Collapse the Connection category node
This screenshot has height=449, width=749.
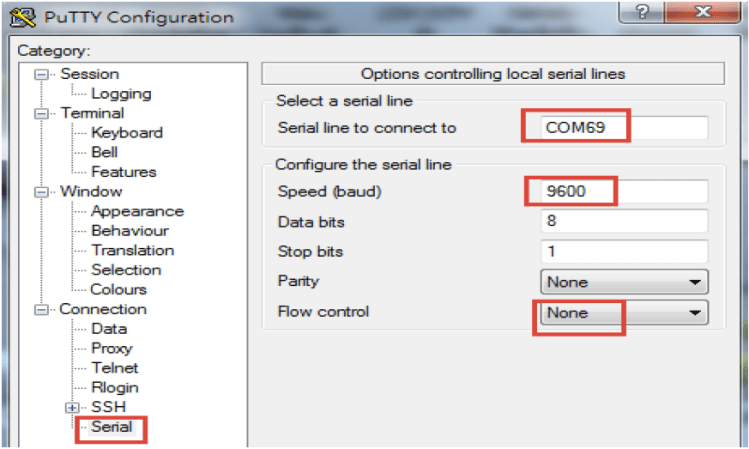(x=41, y=309)
